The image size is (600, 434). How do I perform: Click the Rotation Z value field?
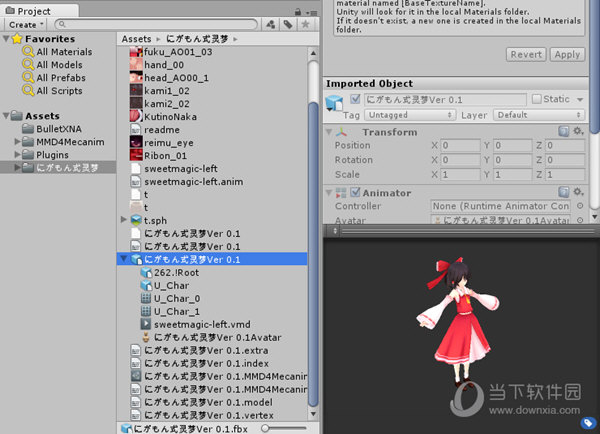click(565, 160)
